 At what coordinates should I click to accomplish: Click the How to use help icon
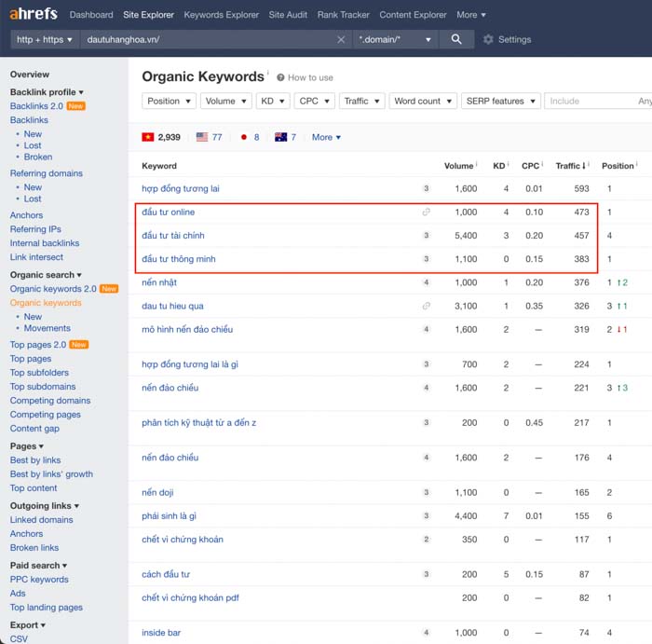click(x=280, y=77)
